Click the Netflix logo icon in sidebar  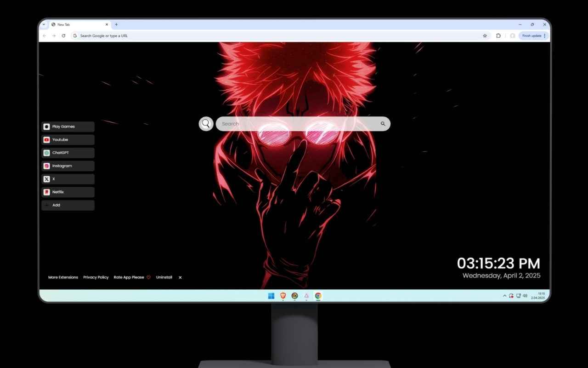point(46,192)
